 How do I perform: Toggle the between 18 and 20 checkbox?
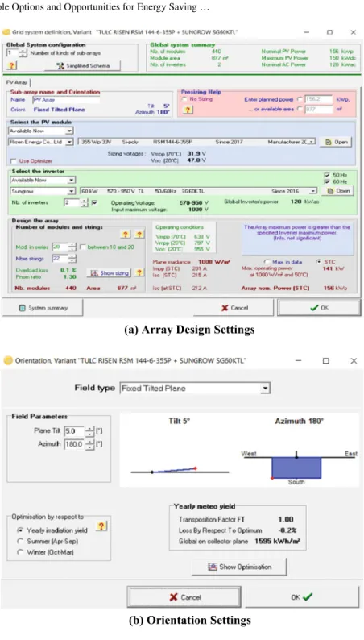[83, 247]
